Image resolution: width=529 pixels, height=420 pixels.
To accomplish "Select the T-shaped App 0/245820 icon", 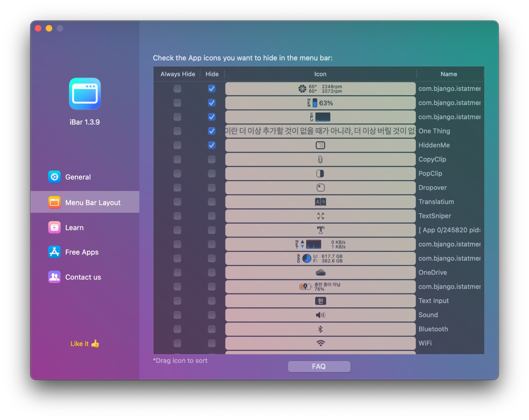I will tap(320, 230).
